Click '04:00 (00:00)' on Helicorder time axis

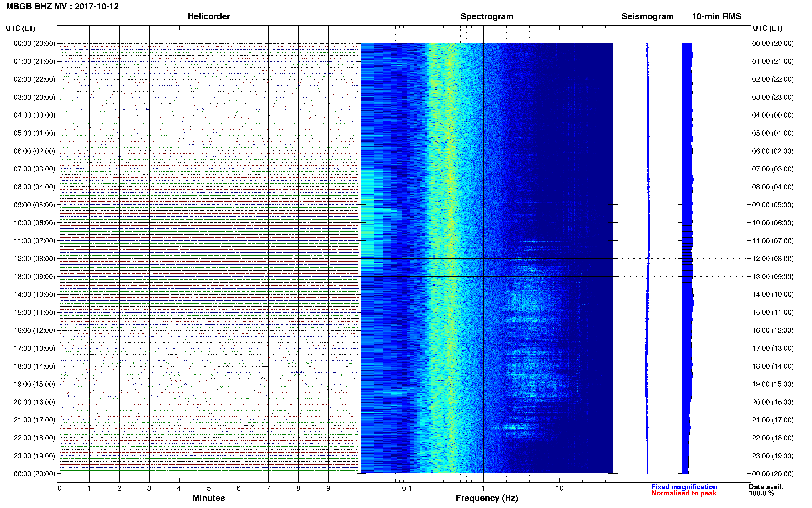click(34, 115)
